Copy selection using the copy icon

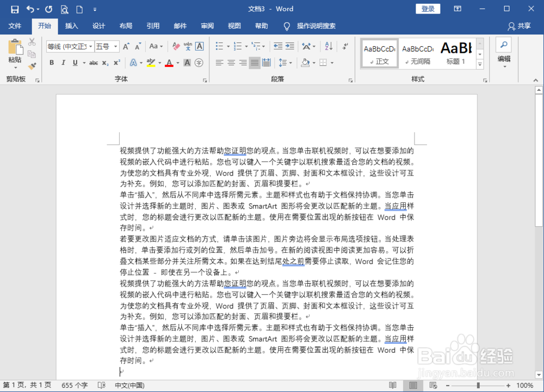click(32, 54)
